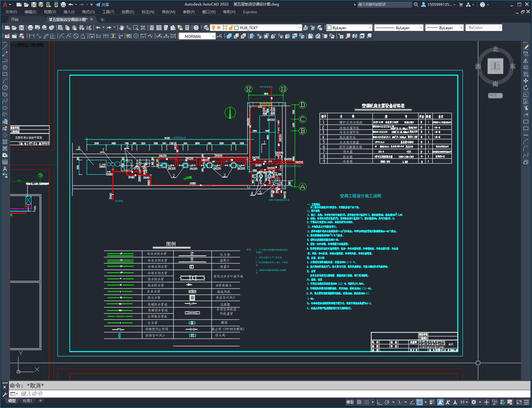Select the Line tool in draw toolbar
The width and height of the screenshot is (532, 408).
point(5,47)
